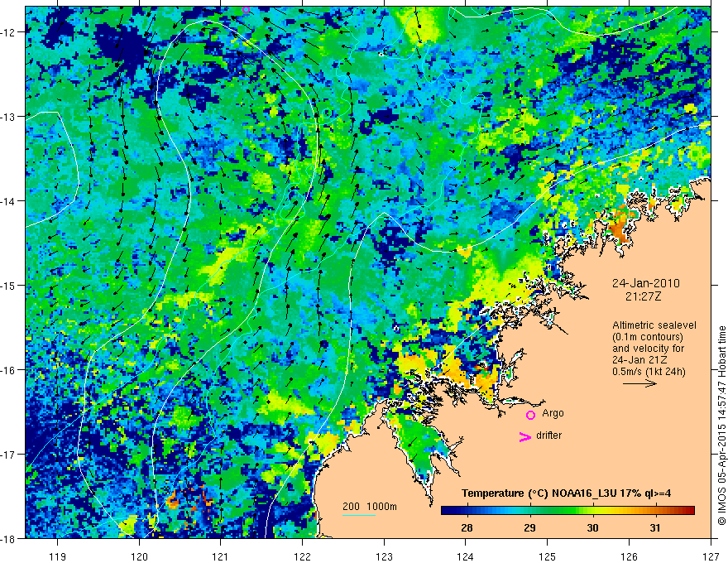Click the longitude label '124'

tap(466, 556)
